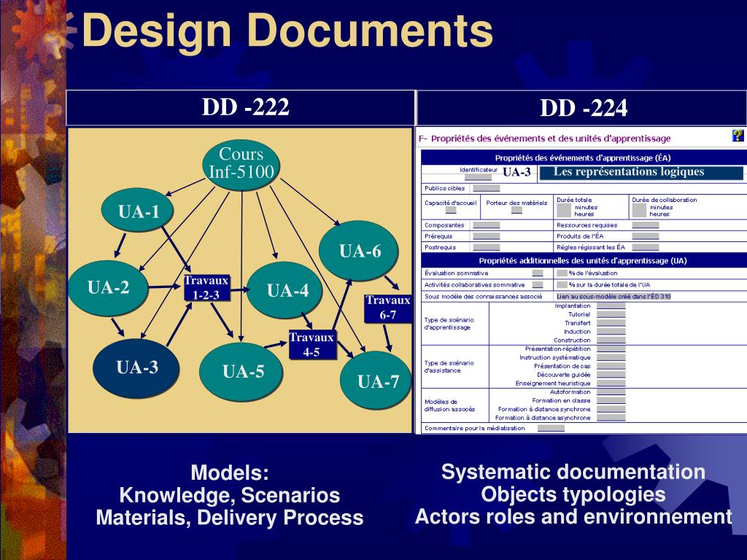The image size is (747, 560).
Task: Click the Type de scénario d'apprentissage label
Action: 449,324
